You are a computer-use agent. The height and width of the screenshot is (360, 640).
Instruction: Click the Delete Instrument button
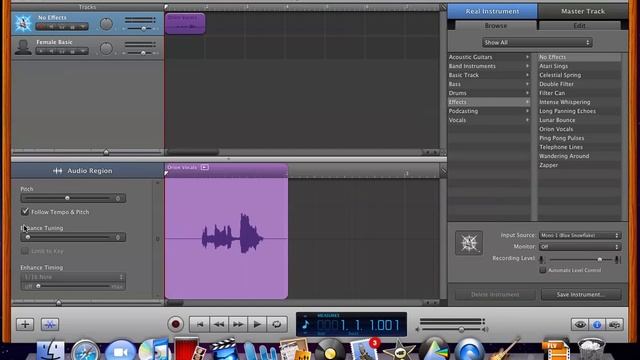tap(495, 294)
